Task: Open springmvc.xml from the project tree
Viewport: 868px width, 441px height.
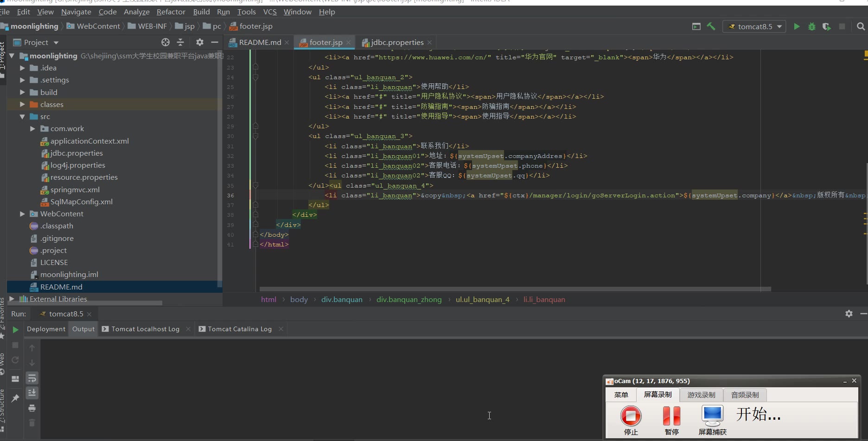Action: click(x=75, y=189)
